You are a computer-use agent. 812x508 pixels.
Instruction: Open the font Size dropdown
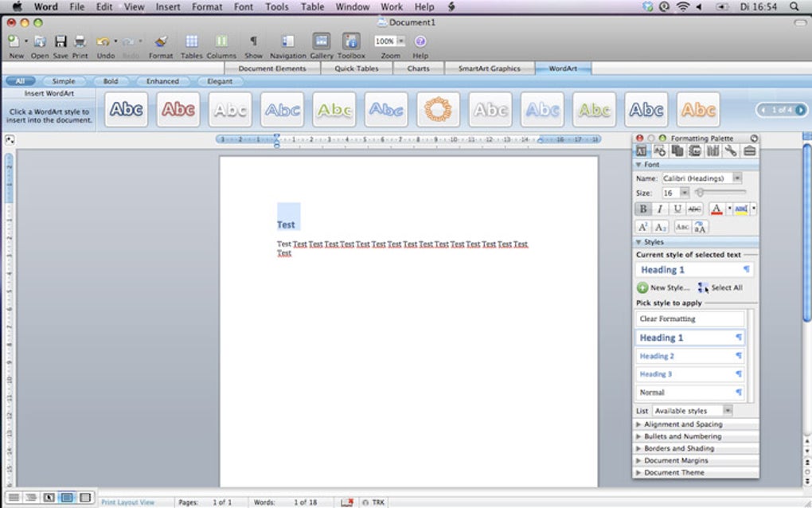(685, 193)
